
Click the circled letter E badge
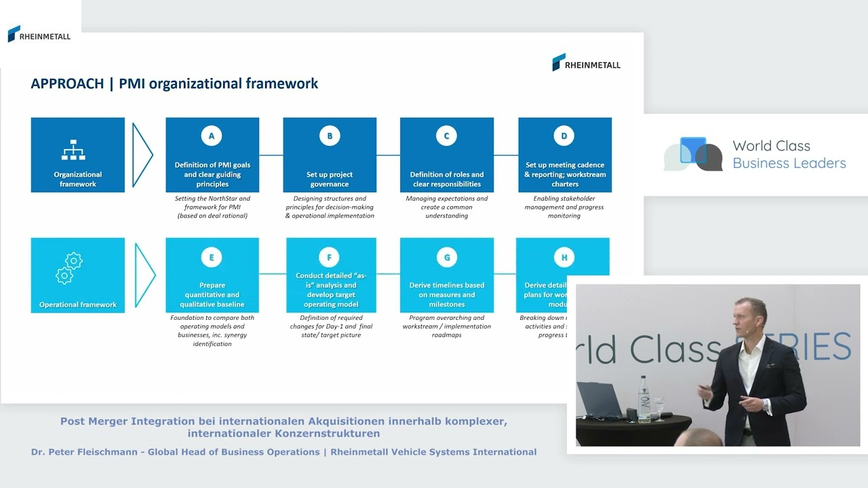click(x=212, y=258)
